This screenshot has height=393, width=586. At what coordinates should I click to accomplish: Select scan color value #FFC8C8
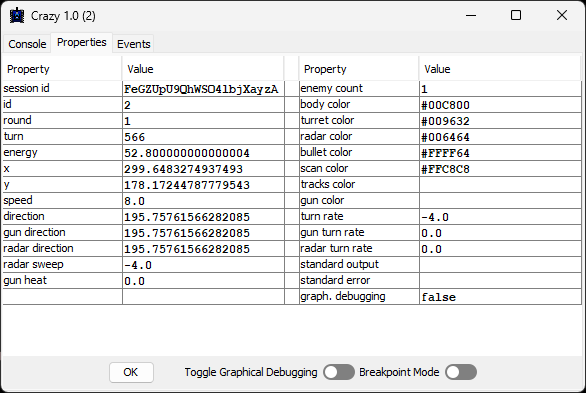coord(500,169)
